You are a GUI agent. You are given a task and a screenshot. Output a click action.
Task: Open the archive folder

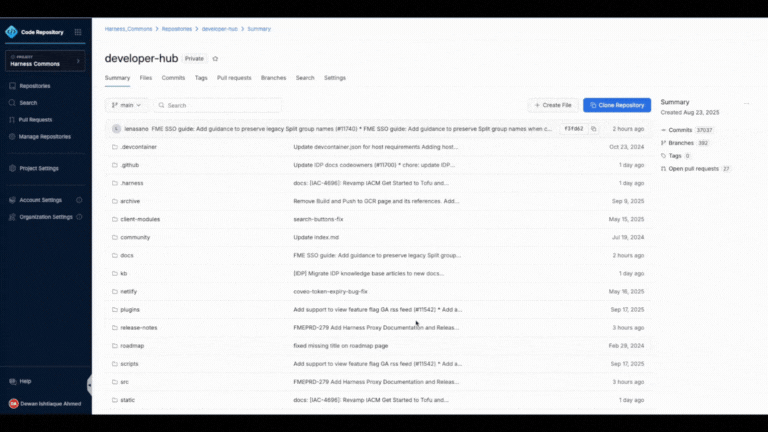pyautogui.click(x=130, y=201)
